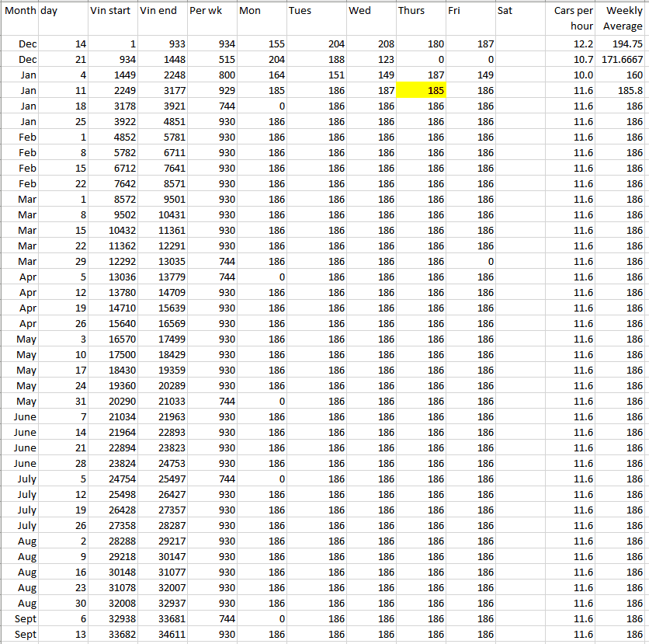Viewport: 649px width, 644px height.
Task: Click the Vin end cell showing 34611
Action: [161, 635]
